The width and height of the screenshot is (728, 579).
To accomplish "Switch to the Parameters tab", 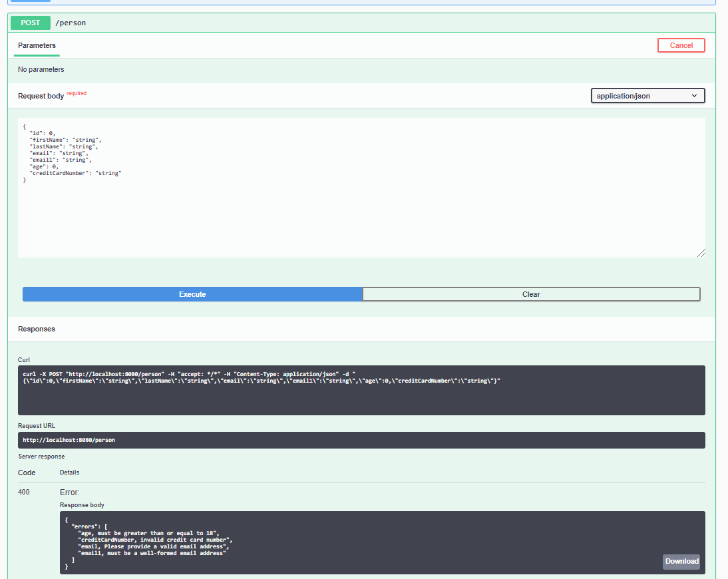I will [x=37, y=45].
